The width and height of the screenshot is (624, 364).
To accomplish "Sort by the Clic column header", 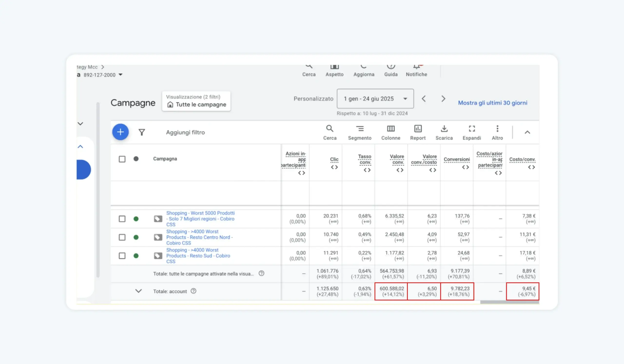I will (334, 159).
